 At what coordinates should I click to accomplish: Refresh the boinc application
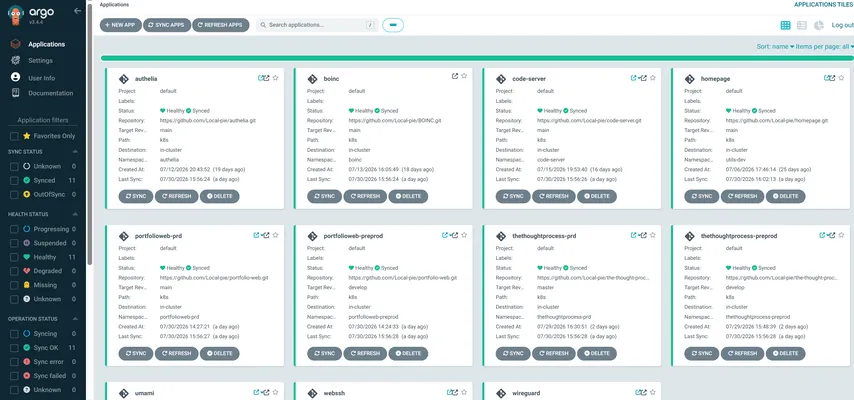tap(365, 196)
